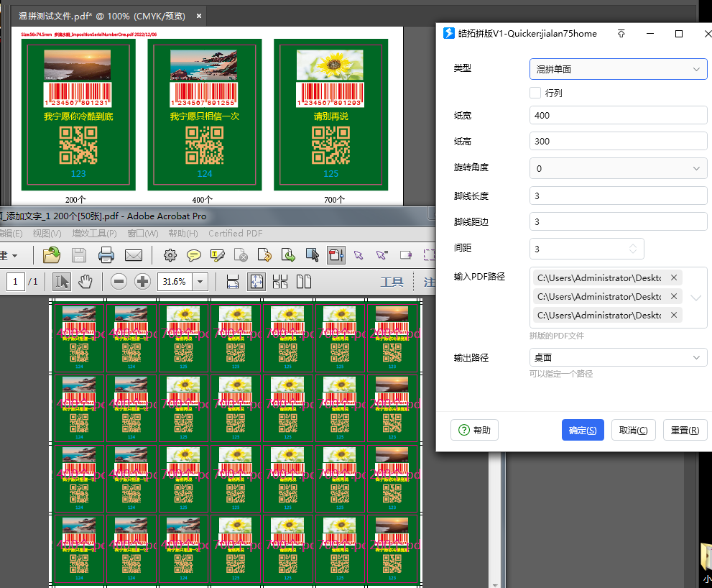Click the rectangle with arrow tool icon
This screenshot has height=588, width=712.
click(405, 255)
